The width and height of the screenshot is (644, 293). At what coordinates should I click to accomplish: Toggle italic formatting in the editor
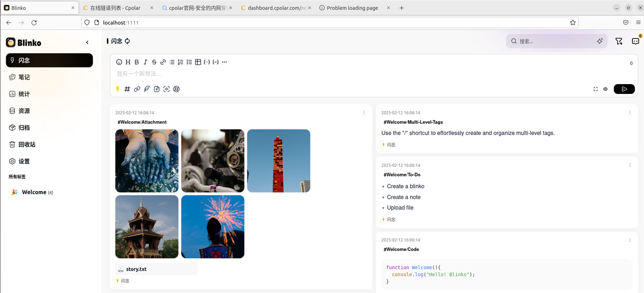click(x=145, y=62)
